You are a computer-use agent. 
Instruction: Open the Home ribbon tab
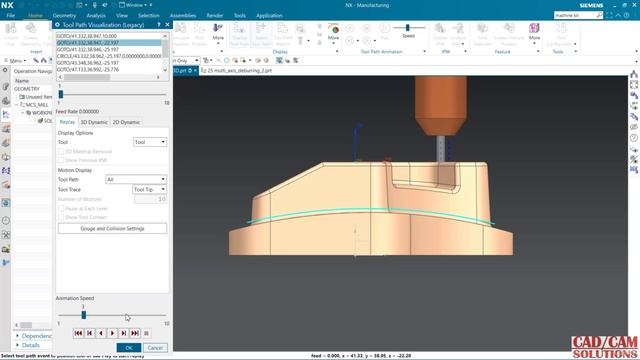pyautogui.click(x=35, y=16)
